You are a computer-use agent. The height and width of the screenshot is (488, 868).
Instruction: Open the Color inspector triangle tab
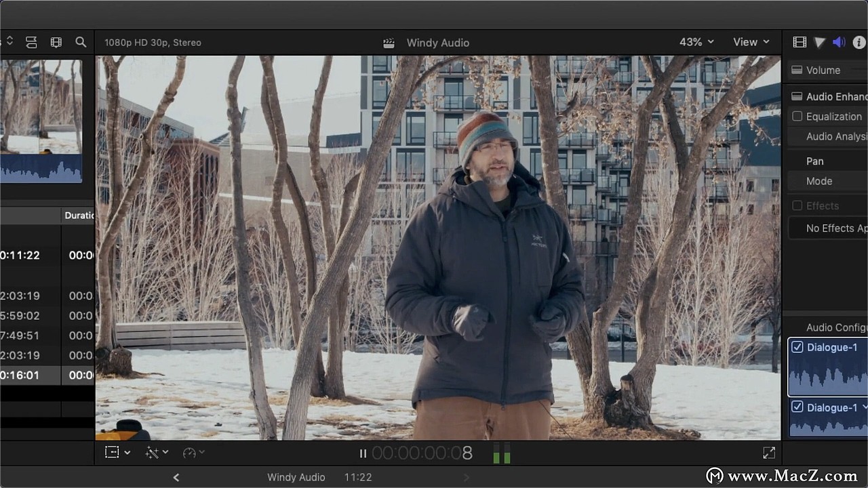(x=820, y=42)
